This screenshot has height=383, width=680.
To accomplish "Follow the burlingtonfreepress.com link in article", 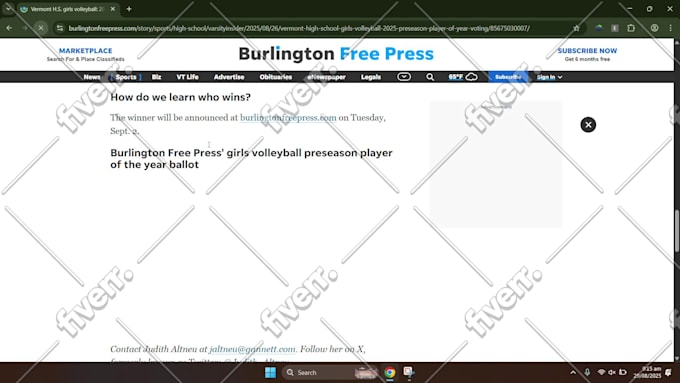I will tap(288, 118).
